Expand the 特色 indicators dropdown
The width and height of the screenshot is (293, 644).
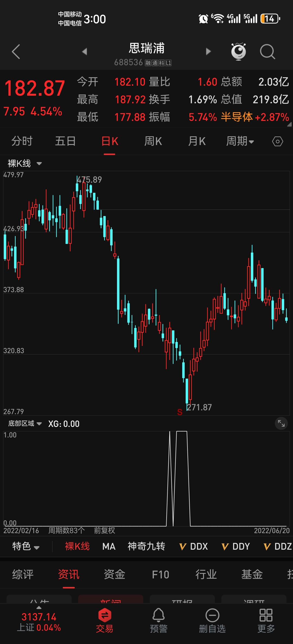[26, 546]
